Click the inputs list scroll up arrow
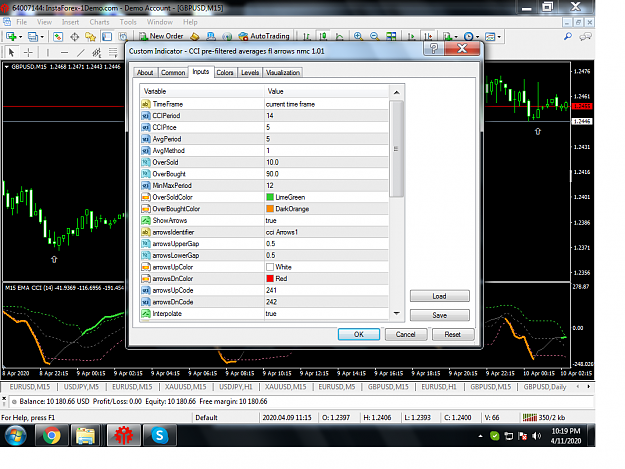 click(396, 92)
